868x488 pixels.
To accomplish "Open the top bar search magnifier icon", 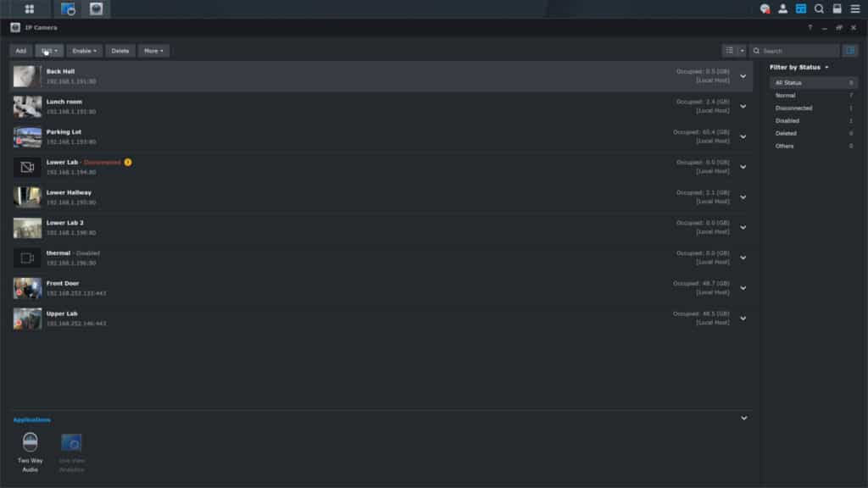I will [x=819, y=8].
